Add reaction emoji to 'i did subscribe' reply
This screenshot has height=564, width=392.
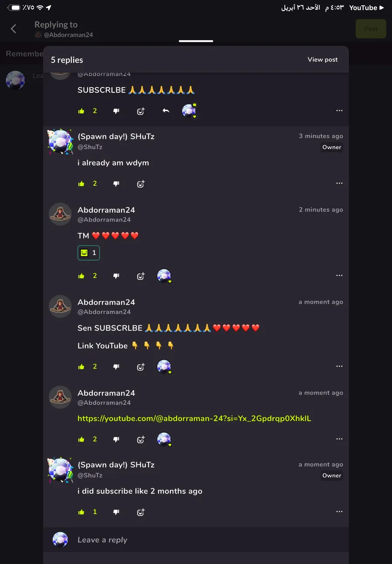141,512
